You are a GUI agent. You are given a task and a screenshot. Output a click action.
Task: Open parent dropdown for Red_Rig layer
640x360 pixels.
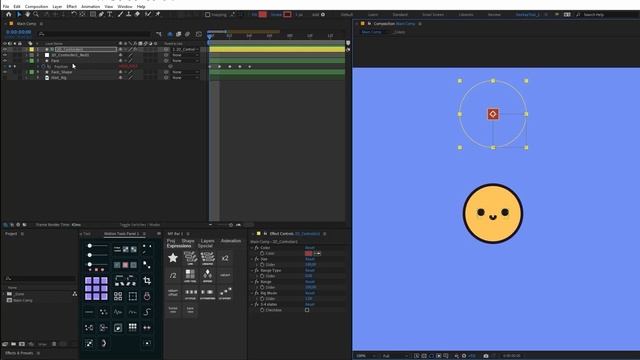pos(185,78)
